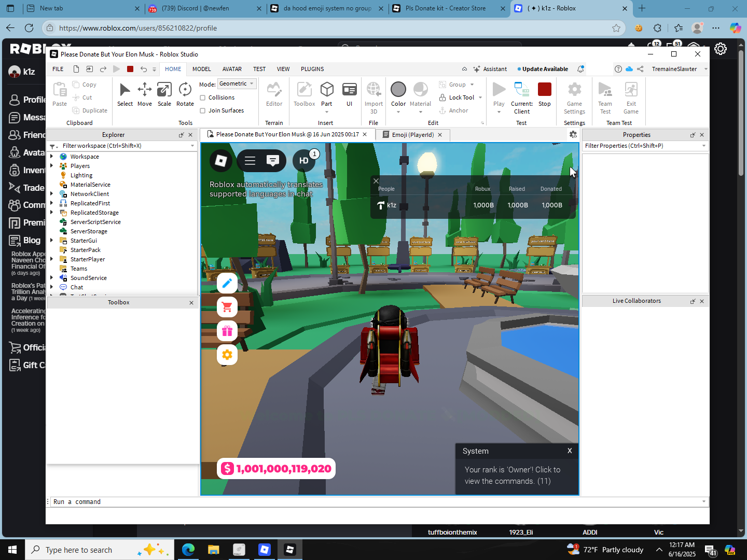Expand the Workspace tree node
Viewport: 747px width, 560px height.
52,157
